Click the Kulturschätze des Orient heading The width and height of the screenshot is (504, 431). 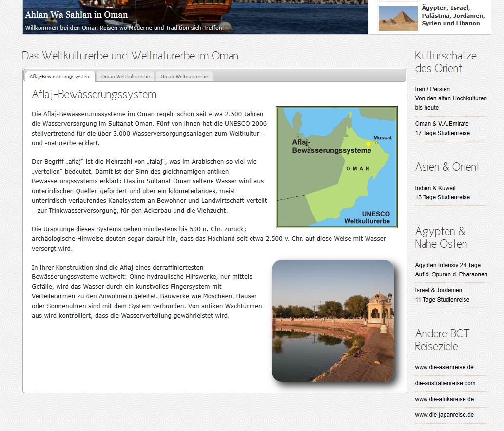coord(446,62)
